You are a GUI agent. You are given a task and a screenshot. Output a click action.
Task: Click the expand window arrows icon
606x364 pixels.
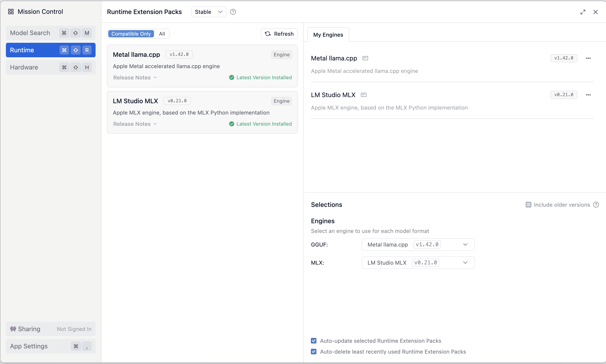pos(583,12)
